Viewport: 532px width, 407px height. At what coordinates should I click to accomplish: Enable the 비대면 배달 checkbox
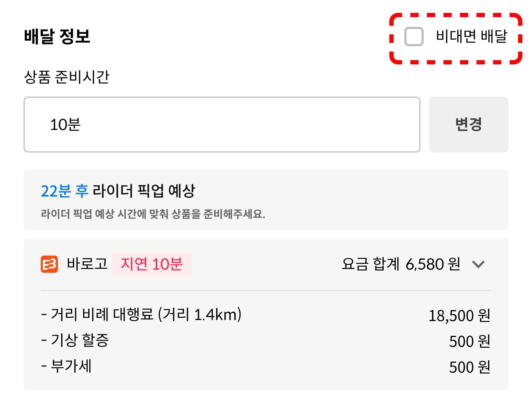pos(414,37)
